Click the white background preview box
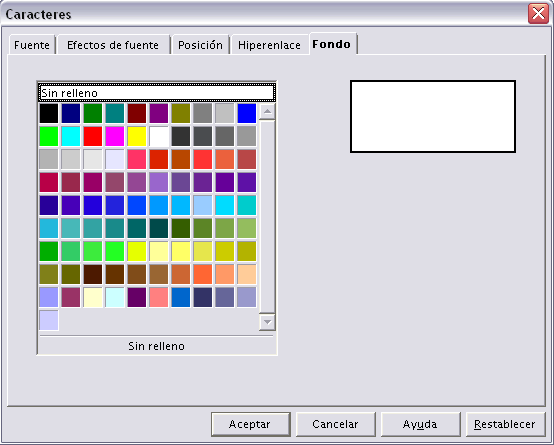 click(x=433, y=116)
